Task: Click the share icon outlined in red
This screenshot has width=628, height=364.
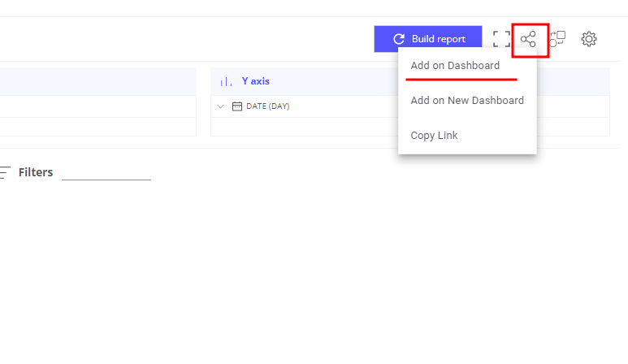Action: [528, 39]
